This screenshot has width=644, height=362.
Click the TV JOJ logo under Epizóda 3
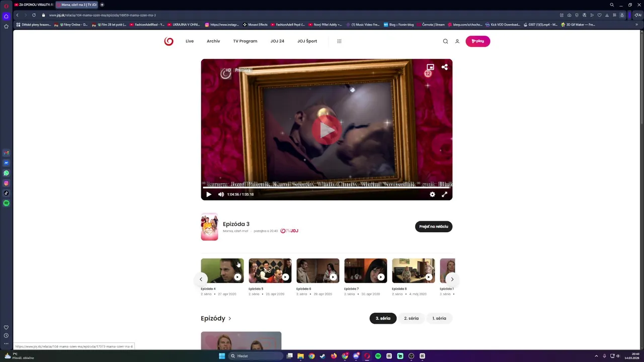(289, 231)
